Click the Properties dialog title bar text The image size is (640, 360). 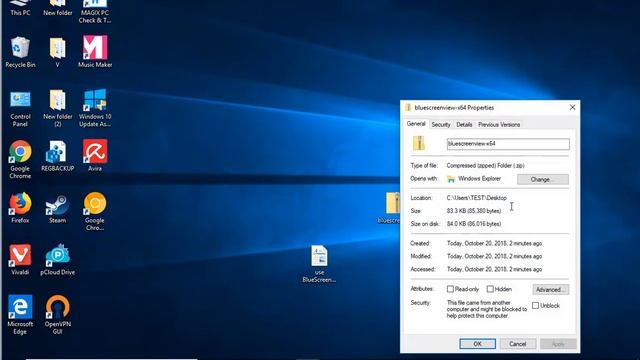point(454,108)
